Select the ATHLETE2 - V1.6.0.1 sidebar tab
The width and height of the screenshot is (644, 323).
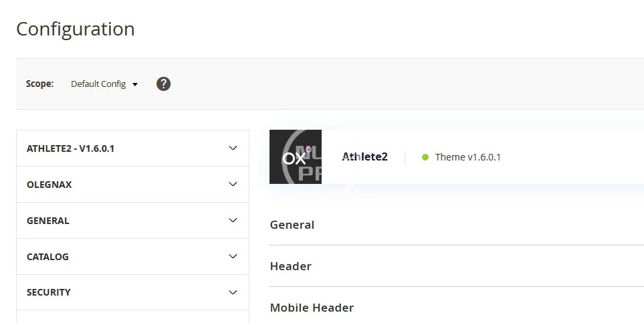point(70,148)
